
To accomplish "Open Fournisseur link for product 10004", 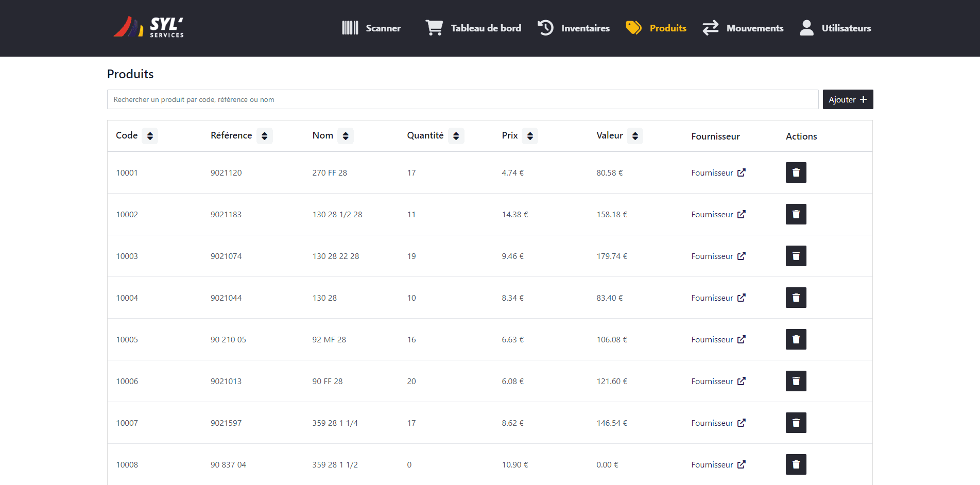I will (x=712, y=298).
